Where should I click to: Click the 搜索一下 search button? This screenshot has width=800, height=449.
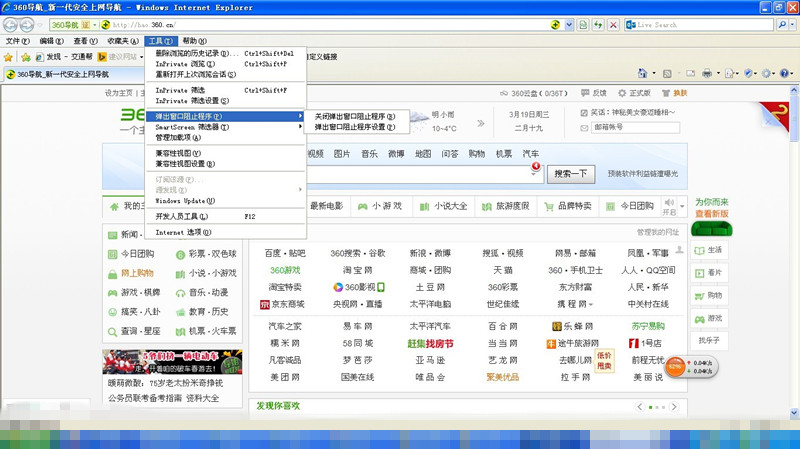coord(570,174)
